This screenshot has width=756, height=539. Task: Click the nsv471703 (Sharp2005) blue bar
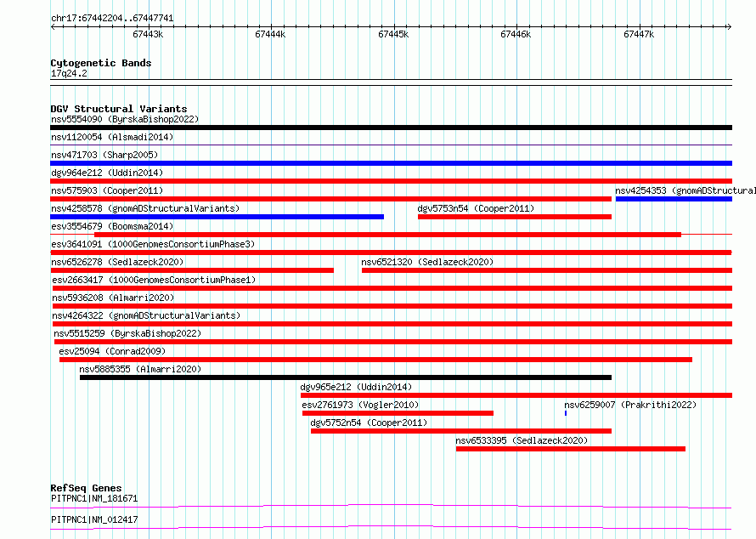391,163
